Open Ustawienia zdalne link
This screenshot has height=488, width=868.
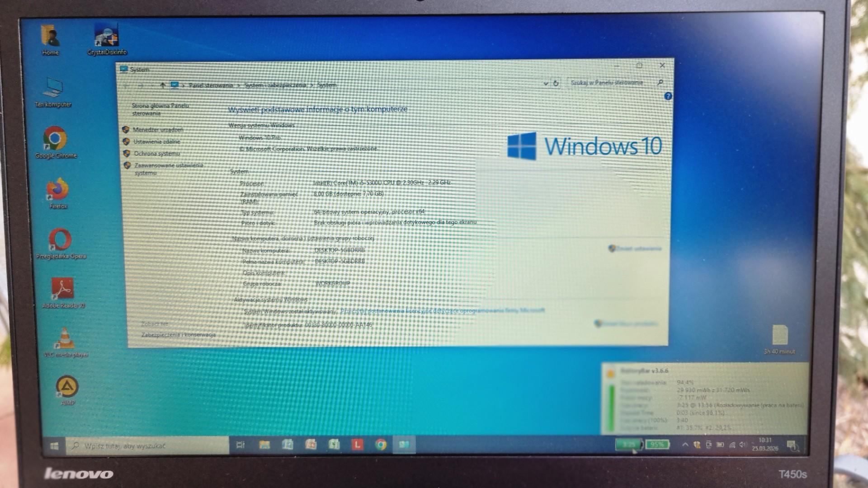click(156, 141)
